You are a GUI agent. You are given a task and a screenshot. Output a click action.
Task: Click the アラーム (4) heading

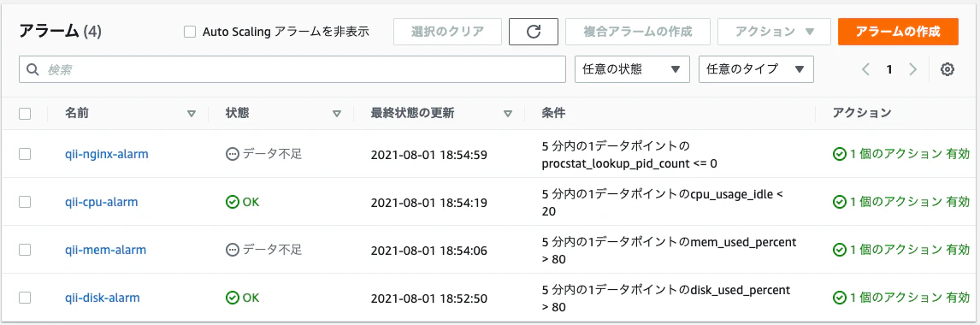pyautogui.click(x=60, y=32)
